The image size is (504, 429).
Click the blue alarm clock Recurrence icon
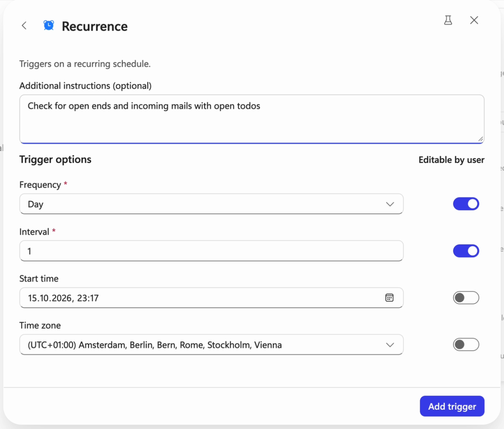(49, 25)
